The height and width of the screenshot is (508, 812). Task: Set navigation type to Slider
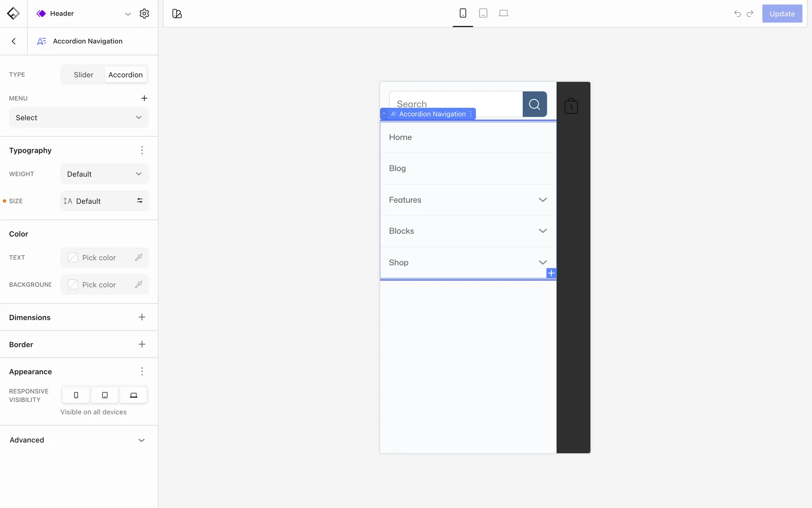pos(83,75)
